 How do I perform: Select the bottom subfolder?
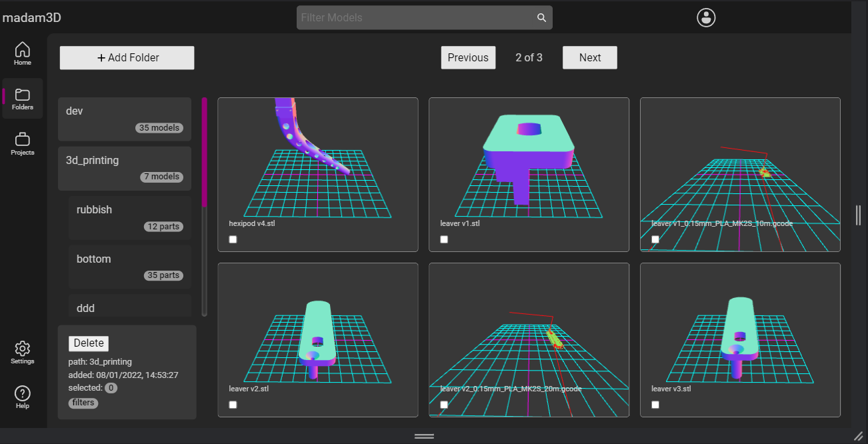(130, 267)
